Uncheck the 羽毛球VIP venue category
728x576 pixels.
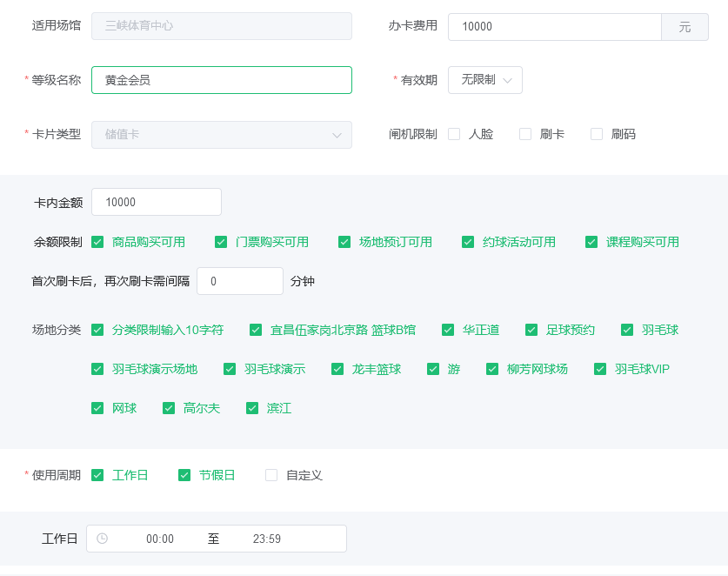coord(599,369)
